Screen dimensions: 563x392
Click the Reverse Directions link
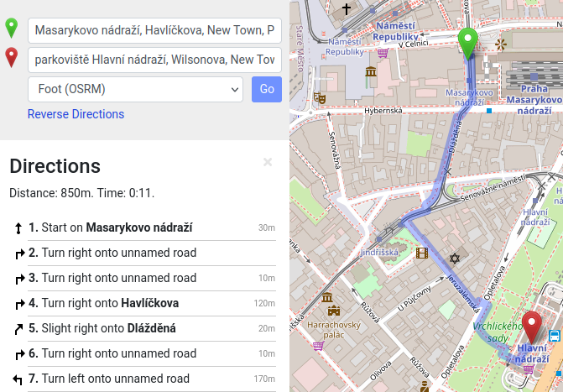point(76,114)
